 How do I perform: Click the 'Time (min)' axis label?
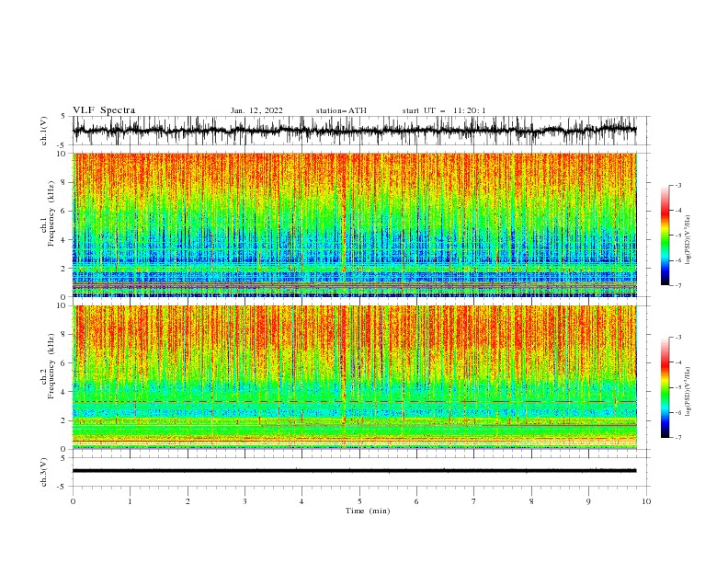click(368, 511)
